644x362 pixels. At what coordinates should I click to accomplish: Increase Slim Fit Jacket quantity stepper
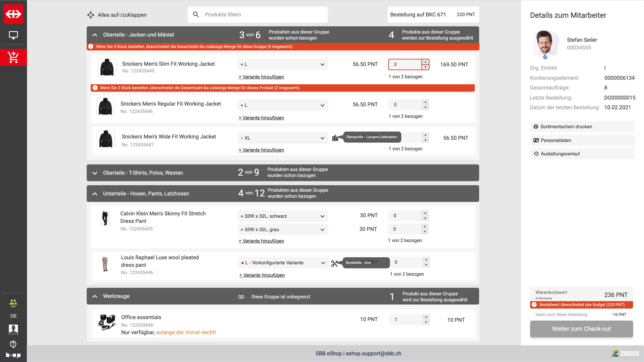point(425,62)
